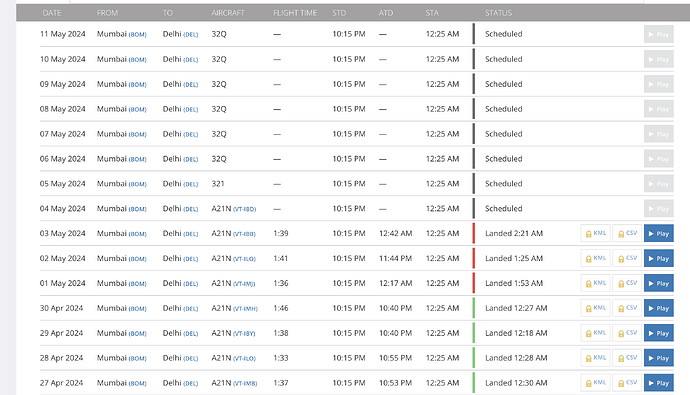
Task: Select status text 'Landed 12:30 AM'
Action: coord(516,383)
